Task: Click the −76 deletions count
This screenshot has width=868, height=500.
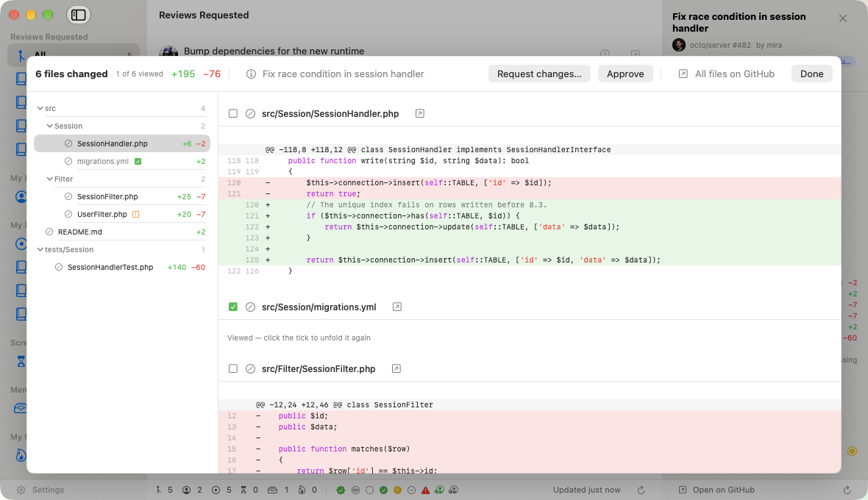Action: 211,74
